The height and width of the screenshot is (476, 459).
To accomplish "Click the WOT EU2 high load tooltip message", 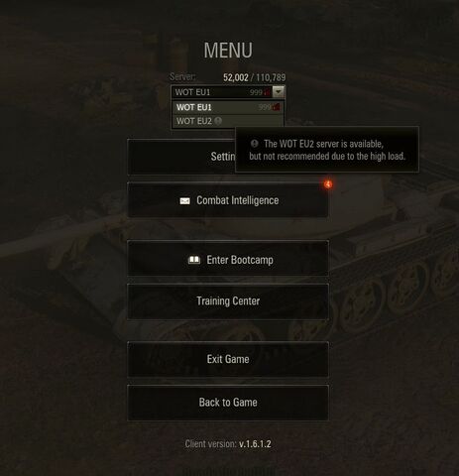I will (x=327, y=150).
